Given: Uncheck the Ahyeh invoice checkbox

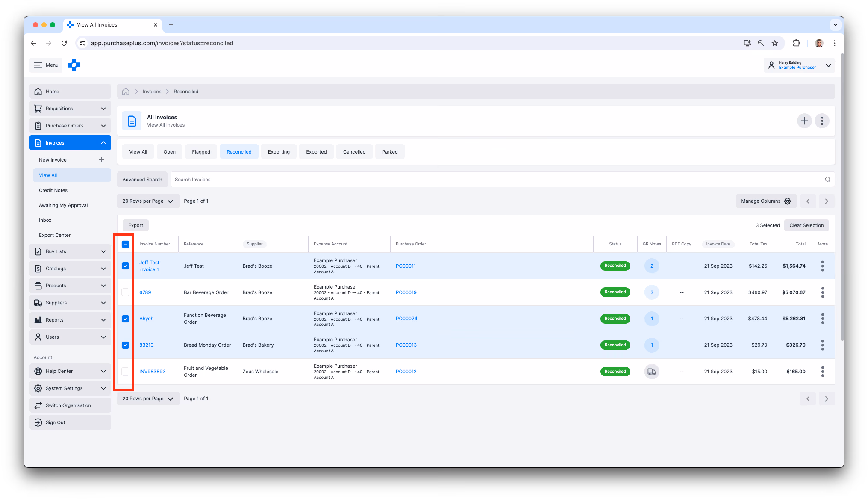Looking at the screenshot, I should [x=125, y=319].
